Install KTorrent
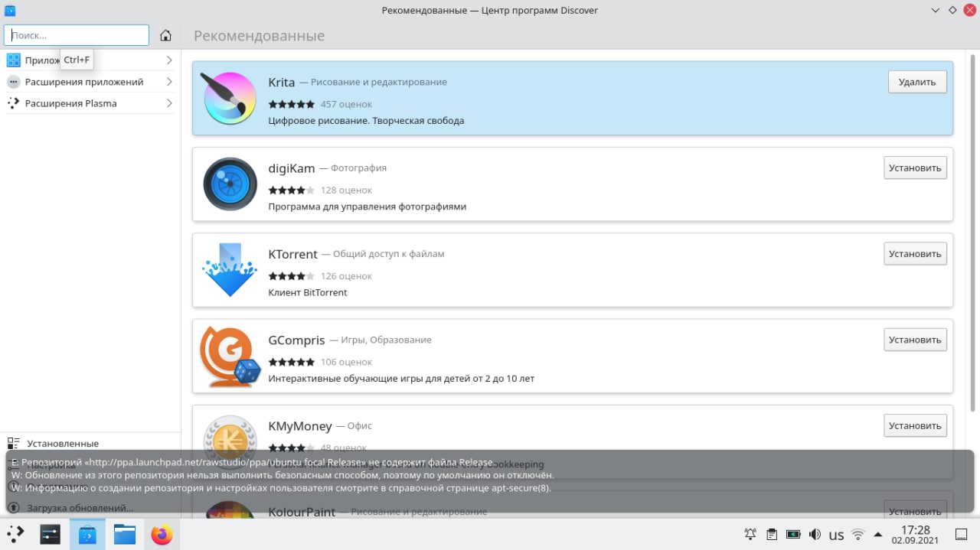980x550 pixels. click(915, 253)
